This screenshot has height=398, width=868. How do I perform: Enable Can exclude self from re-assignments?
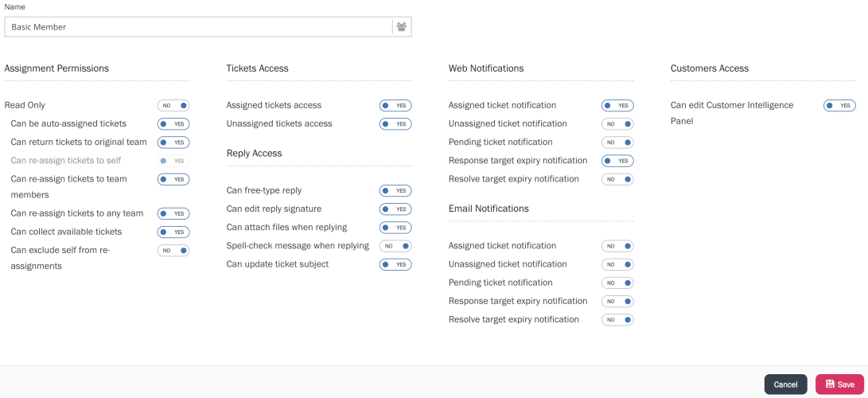point(173,251)
